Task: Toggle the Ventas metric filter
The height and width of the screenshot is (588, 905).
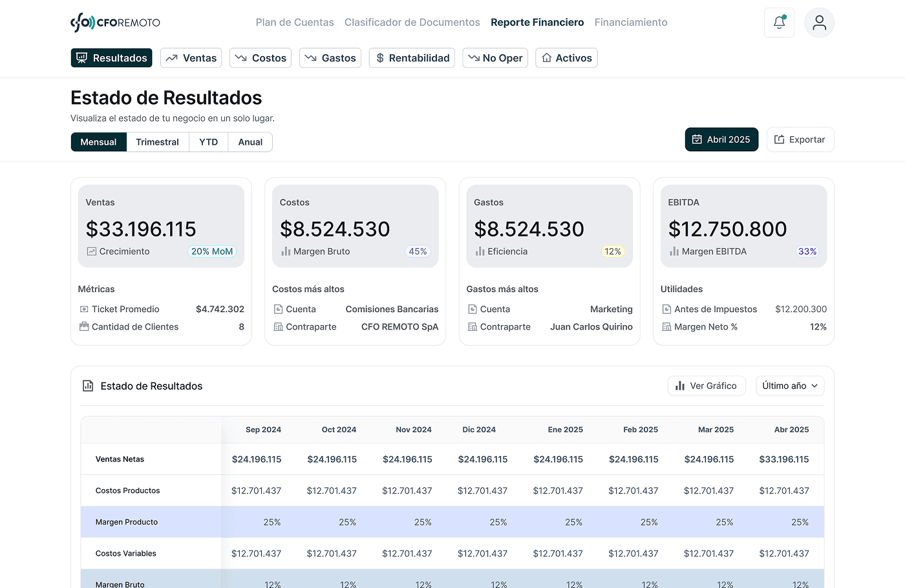Action: [191, 58]
